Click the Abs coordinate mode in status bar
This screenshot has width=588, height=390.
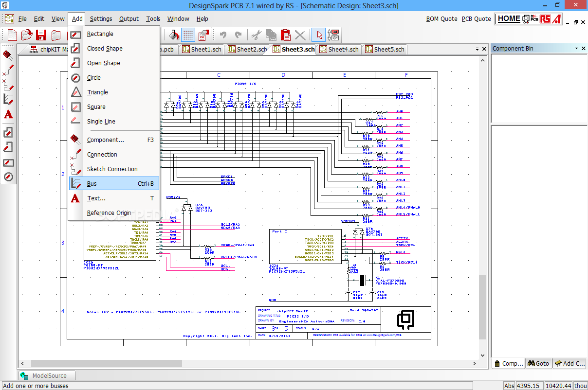point(509,386)
